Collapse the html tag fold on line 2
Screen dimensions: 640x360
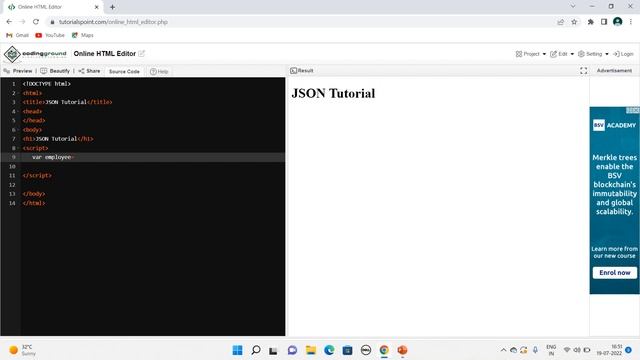click(x=18, y=93)
